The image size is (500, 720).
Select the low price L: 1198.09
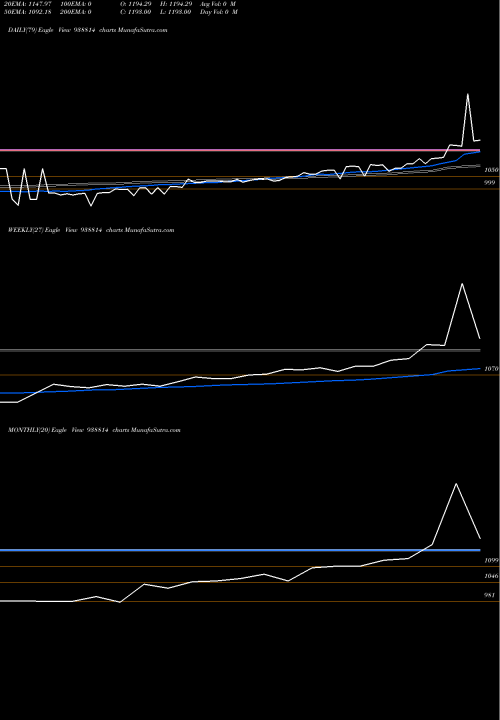coord(176,12)
